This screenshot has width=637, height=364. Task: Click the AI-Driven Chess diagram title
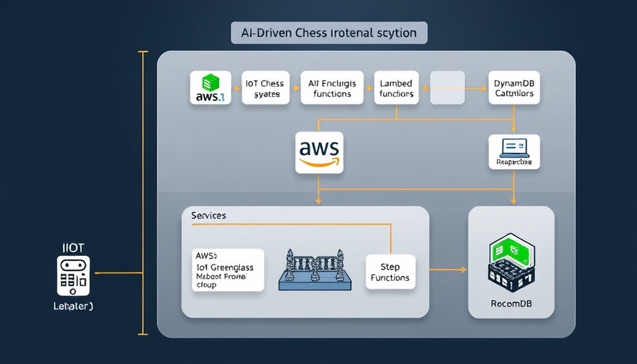(329, 33)
